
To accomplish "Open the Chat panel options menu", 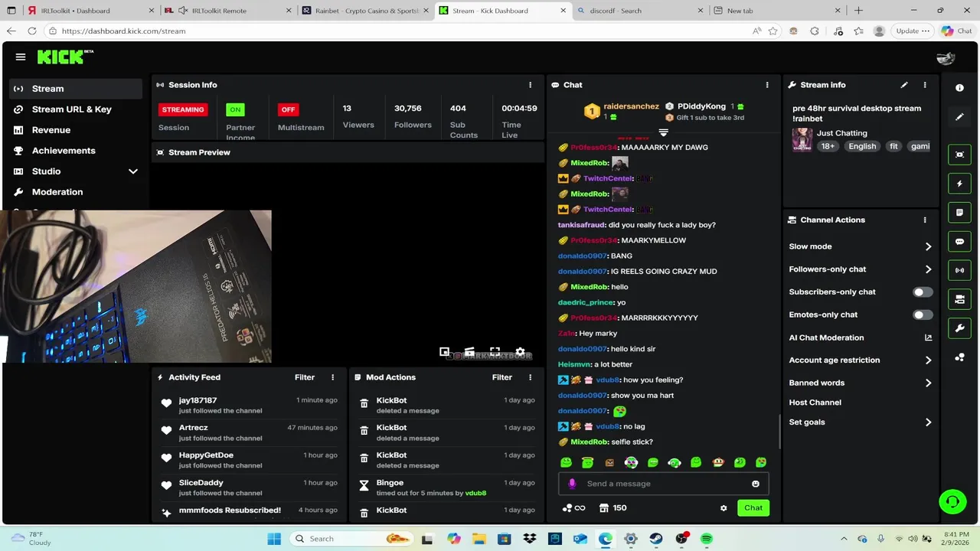I will tap(767, 85).
